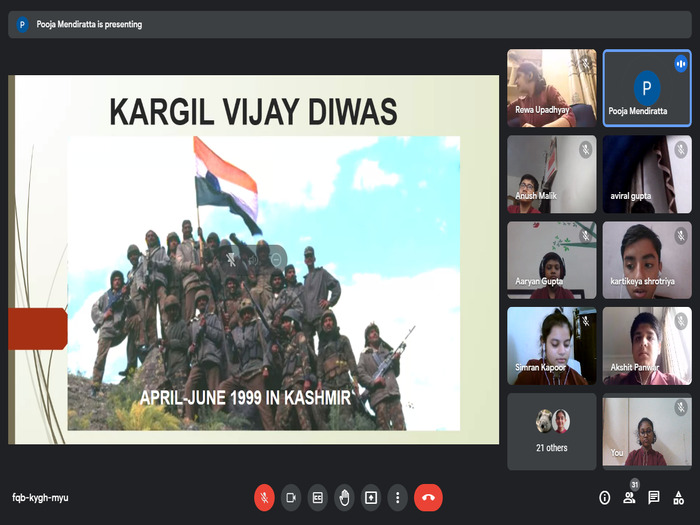Viewport: 700px width, 525px height.
Task: Click the Pooja Mendiratta is presenting banner text
Action: coord(89,24)
